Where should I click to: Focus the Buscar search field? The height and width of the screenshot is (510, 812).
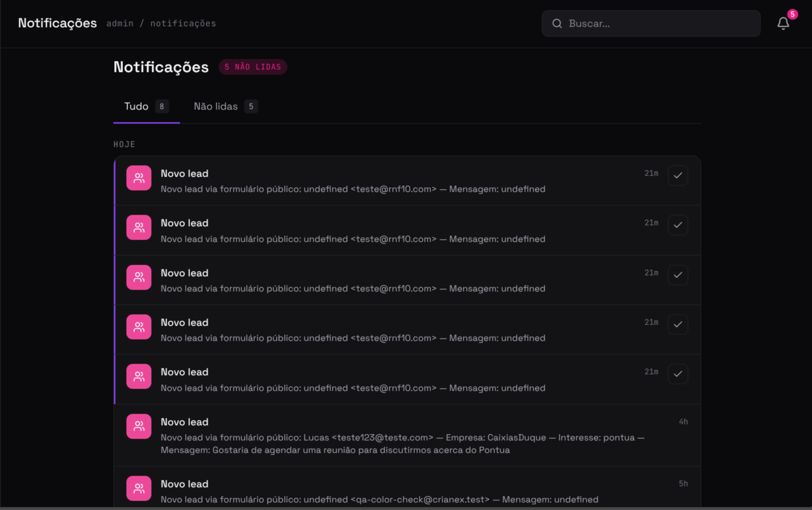click(x=651, y=23)
